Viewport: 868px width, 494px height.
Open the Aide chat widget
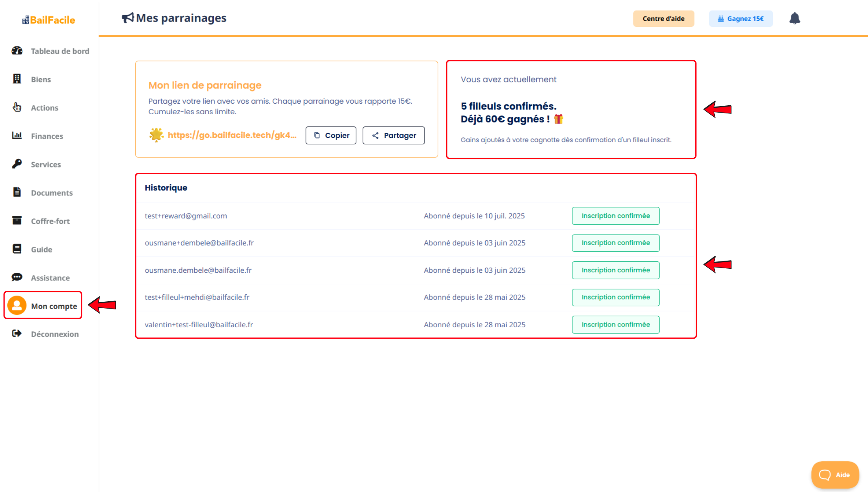[x=835, y=474]
